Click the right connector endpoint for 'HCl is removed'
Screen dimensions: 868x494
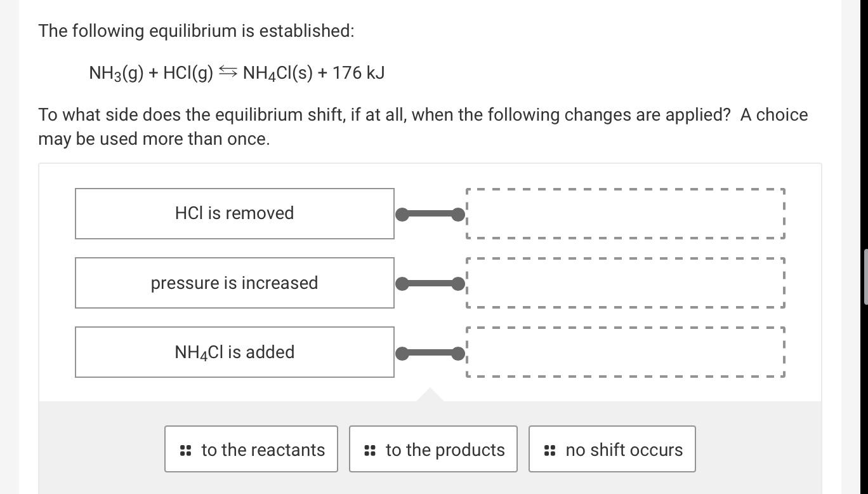coord(458,214)
